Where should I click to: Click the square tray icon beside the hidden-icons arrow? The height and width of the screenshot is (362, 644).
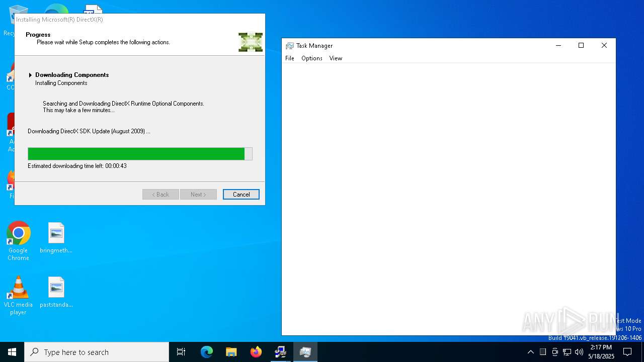point(543,352)
